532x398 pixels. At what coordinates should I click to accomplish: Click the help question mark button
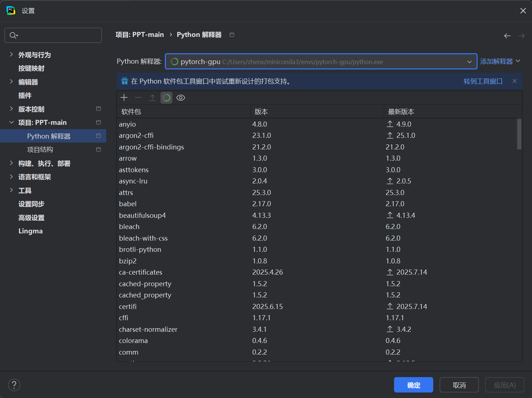(x=14, y=385)
